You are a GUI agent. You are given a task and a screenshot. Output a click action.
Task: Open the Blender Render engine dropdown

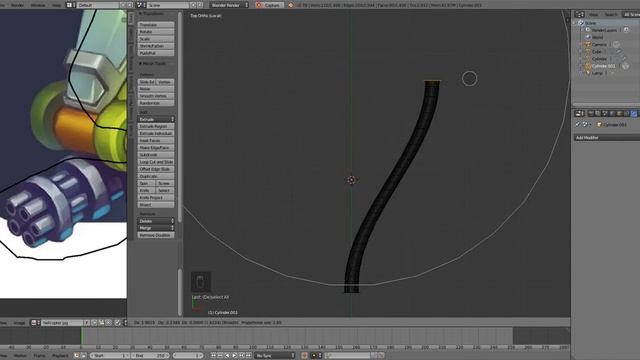[x=229, y=5]
